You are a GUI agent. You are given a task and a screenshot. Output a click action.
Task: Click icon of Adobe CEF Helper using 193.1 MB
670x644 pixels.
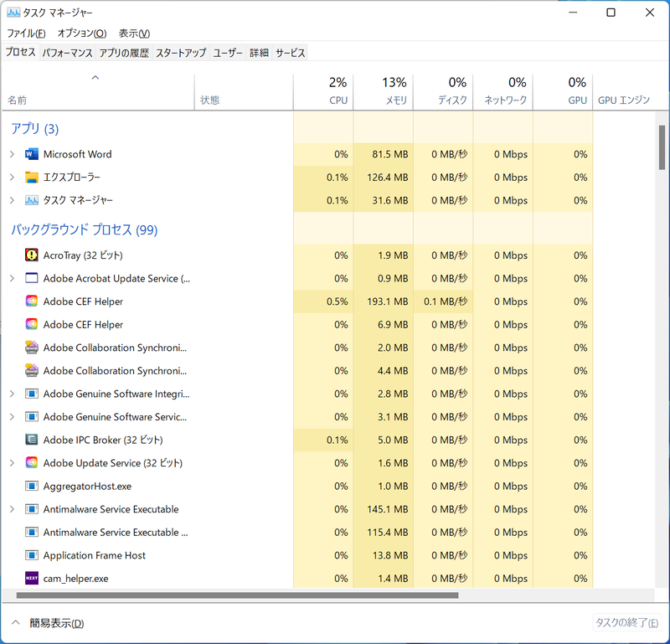coord(32,301)
